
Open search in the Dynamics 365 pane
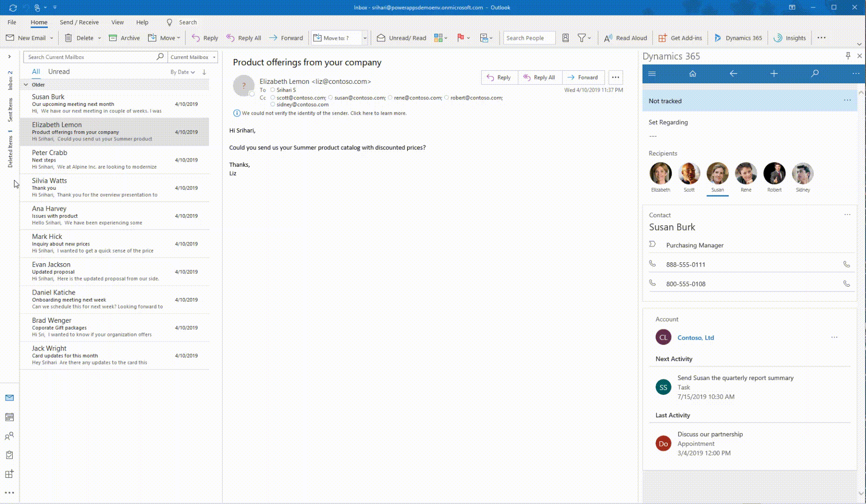(815, 74)
